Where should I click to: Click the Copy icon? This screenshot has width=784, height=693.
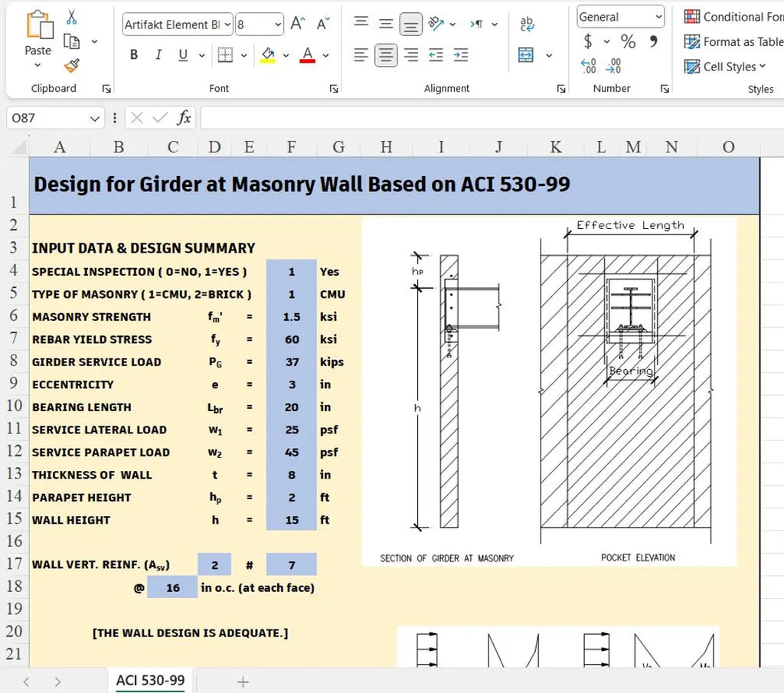(x=72, y=41)
